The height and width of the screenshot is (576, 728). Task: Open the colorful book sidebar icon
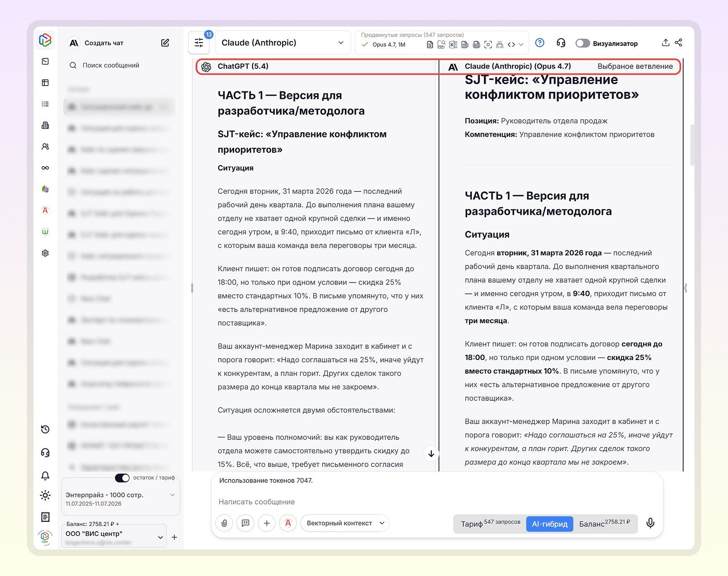pos(45,189)
